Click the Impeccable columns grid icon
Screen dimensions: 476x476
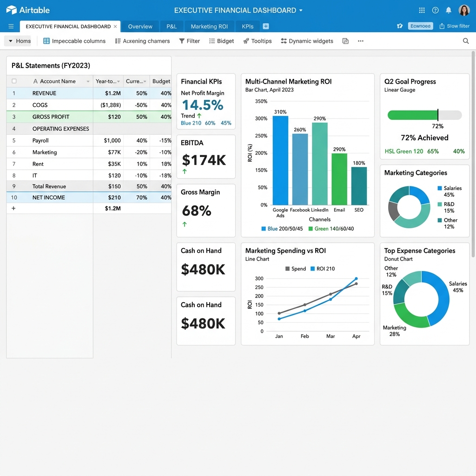coord(46,41)
